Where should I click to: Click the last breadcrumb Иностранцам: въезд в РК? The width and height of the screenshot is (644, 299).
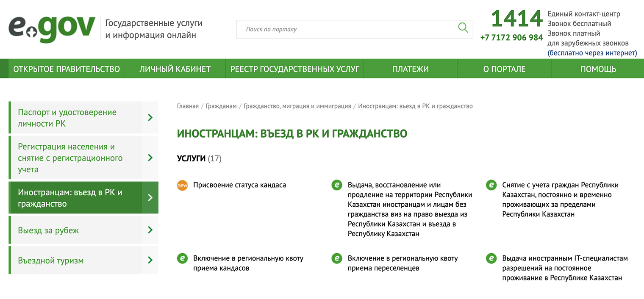click(x=415, y=106)
